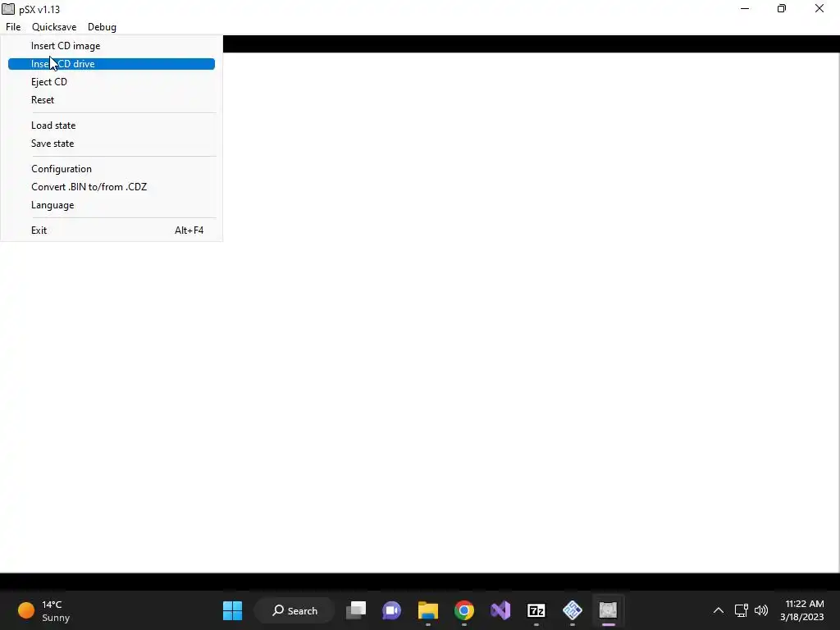Open the Windows Start menu
This screenshot has width=840, height=630.
click(x=232, y=610)
